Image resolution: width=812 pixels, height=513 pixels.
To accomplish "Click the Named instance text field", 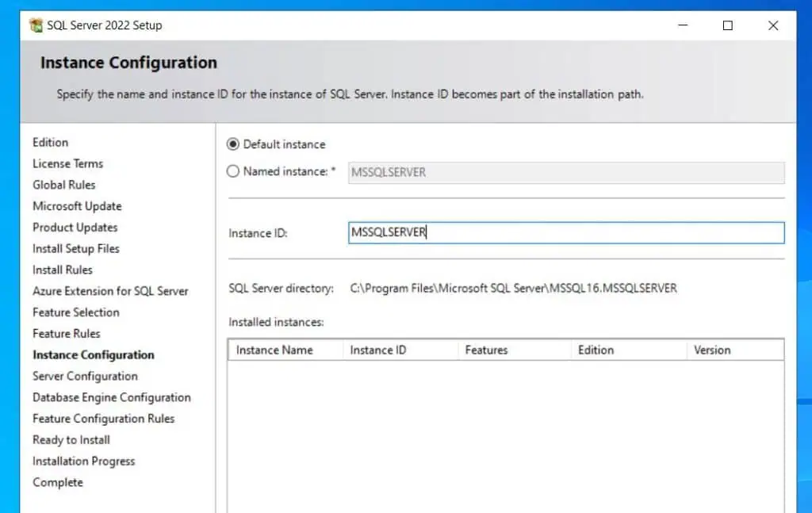I will [x=566, y=172].
